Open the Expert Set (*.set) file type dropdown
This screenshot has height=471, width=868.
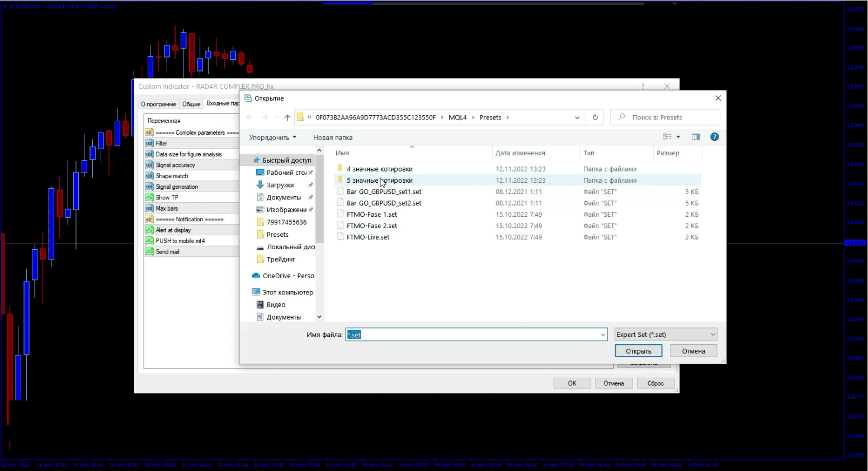pyautogui.click(x=666, y=335)
